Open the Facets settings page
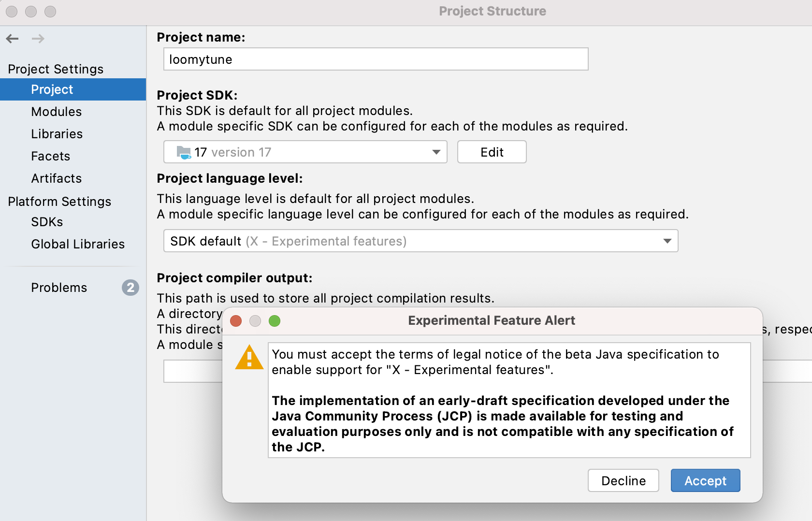The width and height of the screenshot is (812, 521). (50, 156)
